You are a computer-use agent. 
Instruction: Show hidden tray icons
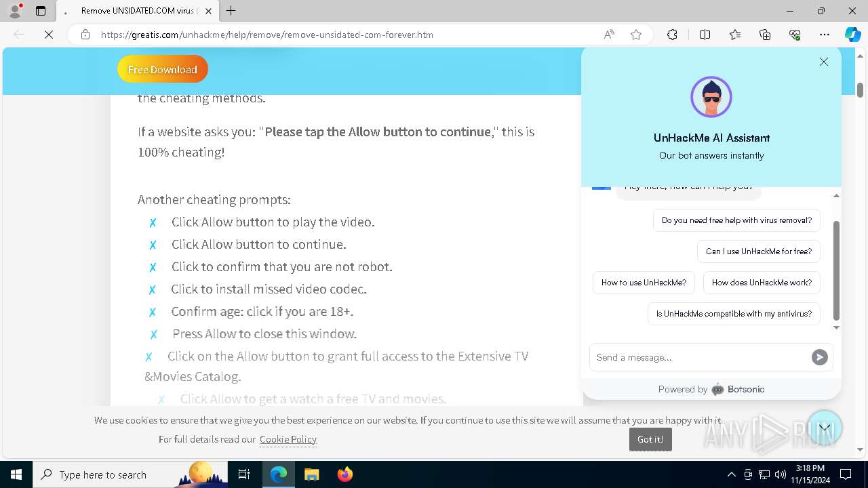click(731, 474)
